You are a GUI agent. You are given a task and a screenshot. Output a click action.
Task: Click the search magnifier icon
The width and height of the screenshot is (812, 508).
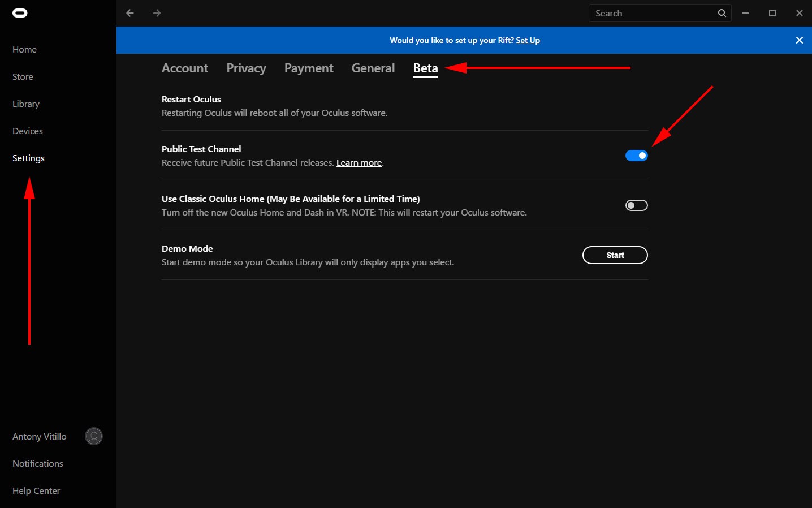pos(722,13)
